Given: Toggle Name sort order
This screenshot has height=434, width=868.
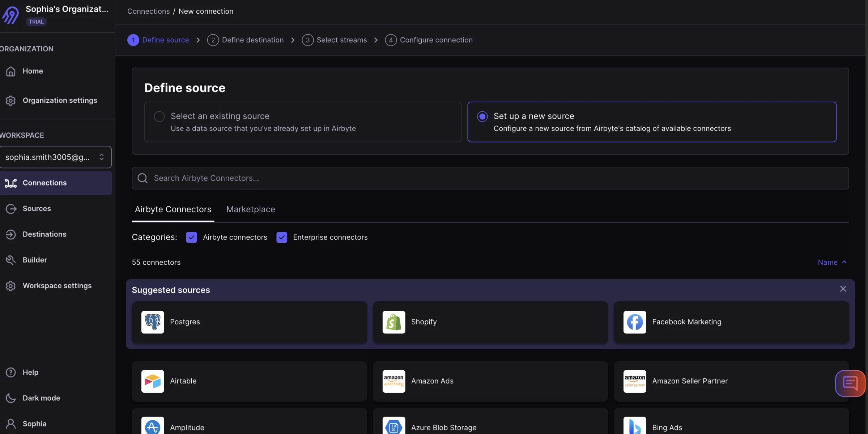Looking at the screenshot, I should tap(832, 262).
